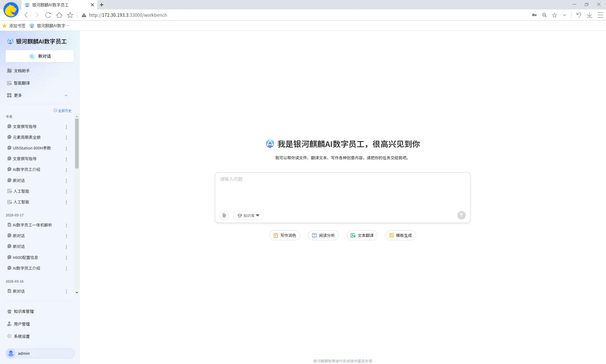606x364 pixels.
Task: Open the browser downloads icon
Action: tap(589, 15)
